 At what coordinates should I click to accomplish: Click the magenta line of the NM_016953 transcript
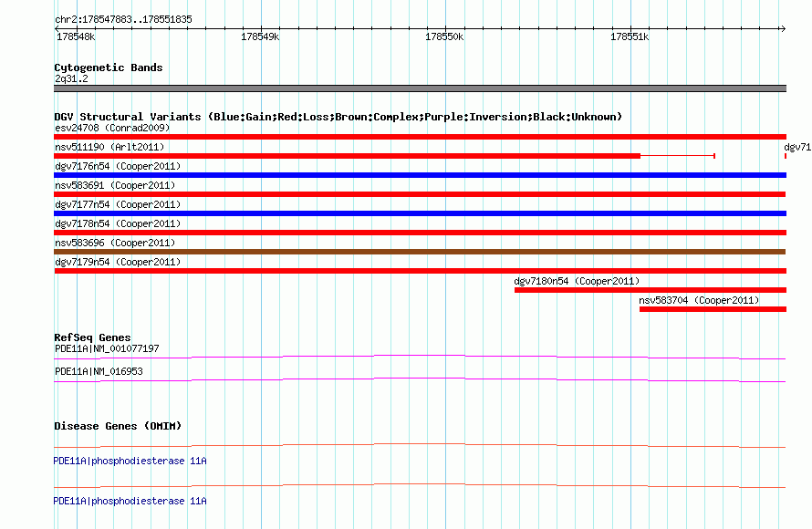coord(420,379)
